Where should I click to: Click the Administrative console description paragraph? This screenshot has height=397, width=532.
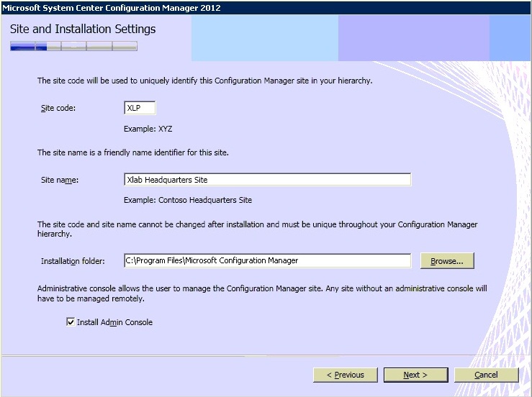coord(262,293)
